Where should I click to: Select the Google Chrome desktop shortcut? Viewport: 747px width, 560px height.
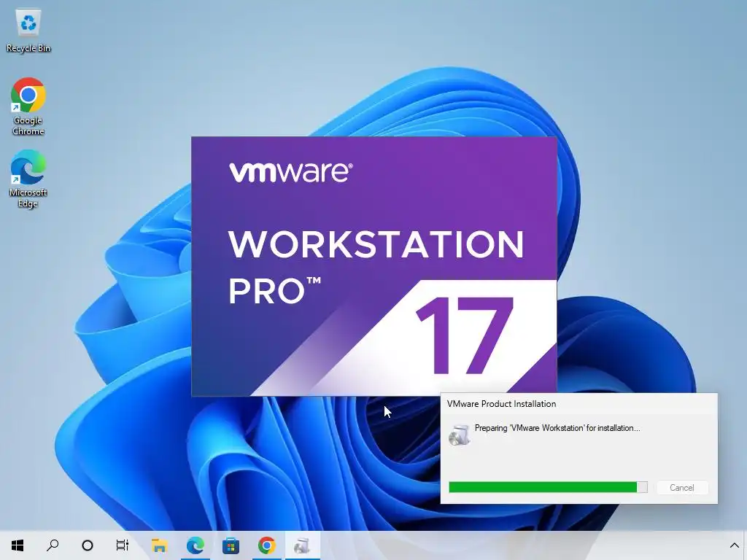(28, 106)
